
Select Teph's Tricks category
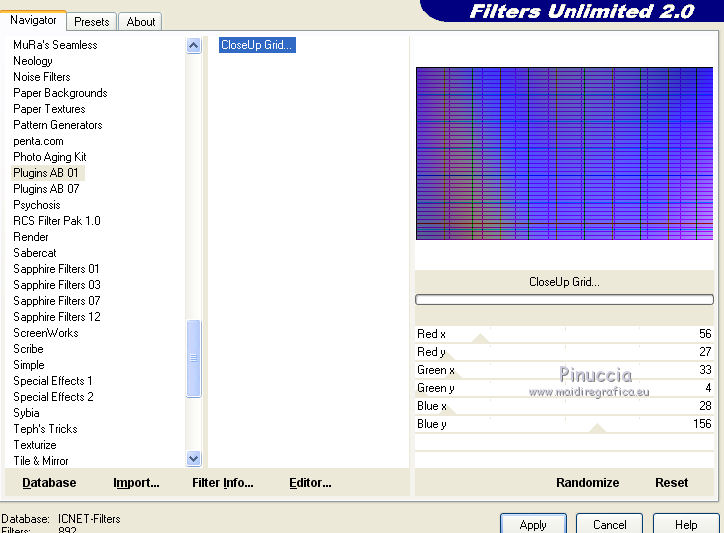click(x=45, y=429)
